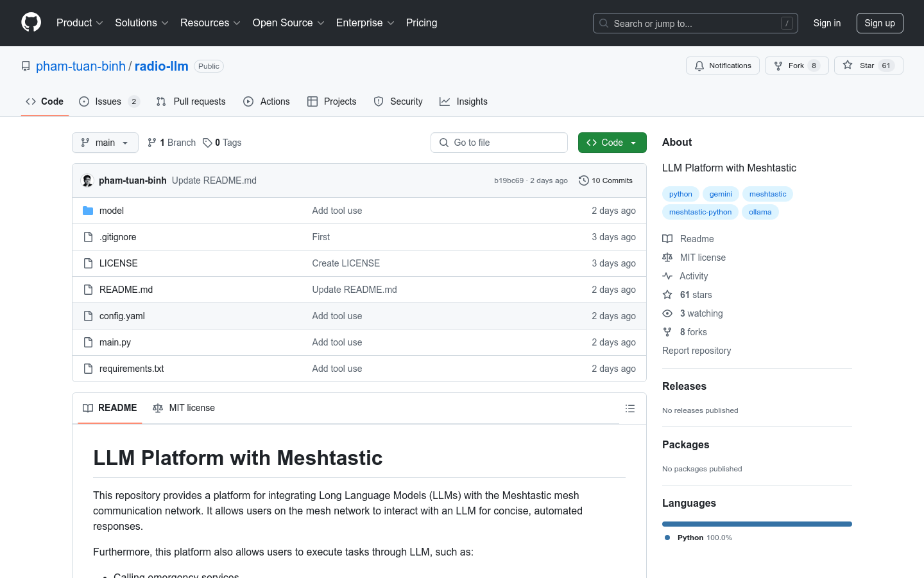The image size is (924, 578).
Task: Click the python topic tag
Action: click(x=681, y=194)
